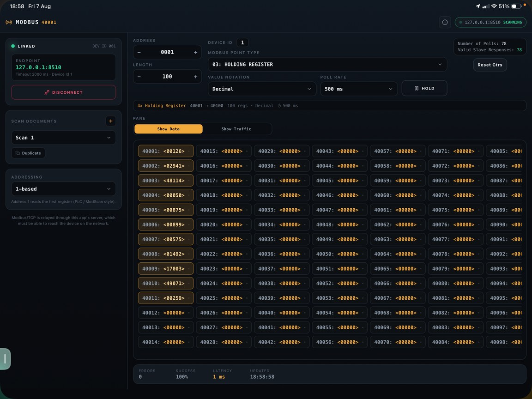This screenshot has height=399, width=532.
Task: Tap the location arrow in status bar
Action: 478,6
